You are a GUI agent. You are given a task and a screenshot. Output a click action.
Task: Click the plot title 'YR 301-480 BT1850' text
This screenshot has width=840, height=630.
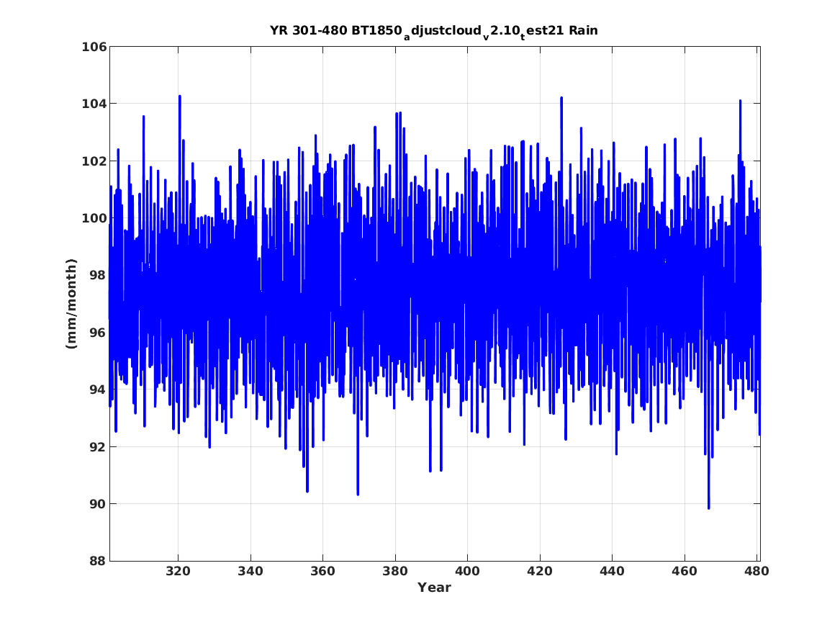pos(335,30)
